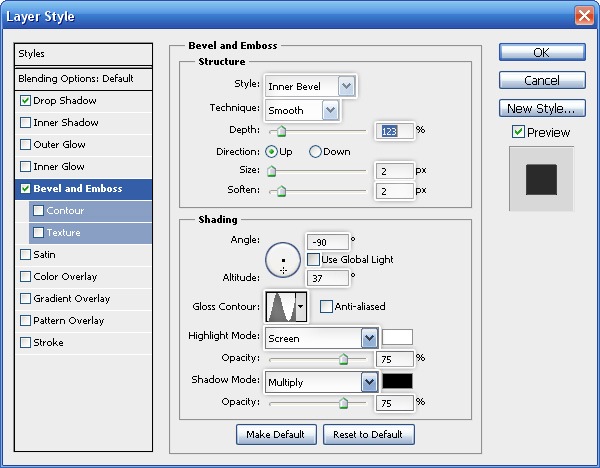Select Blending Options: Default entry
This screenshot has width=600, height=468.
[83, 79]
